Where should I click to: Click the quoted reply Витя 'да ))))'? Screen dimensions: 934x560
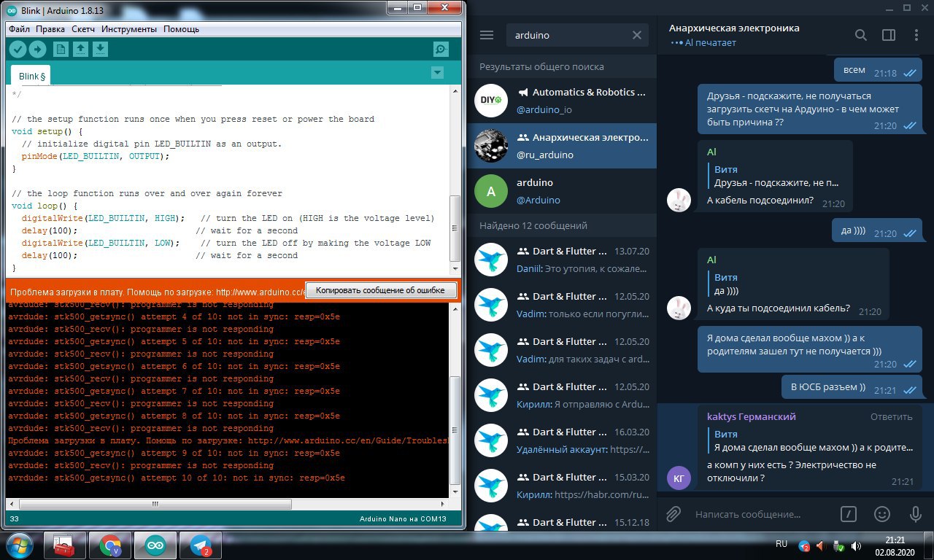click(x=794, y=284)
